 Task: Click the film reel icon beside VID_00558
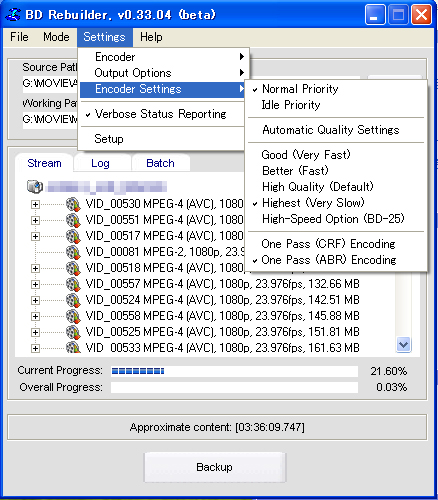(73, 316)
